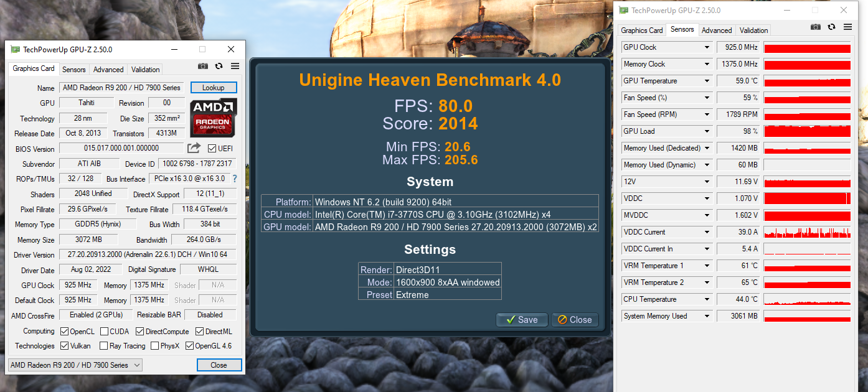Open Fan Speed (RPM) sensor dropdown
Screen dimensions: 868x392
[707, 114]
